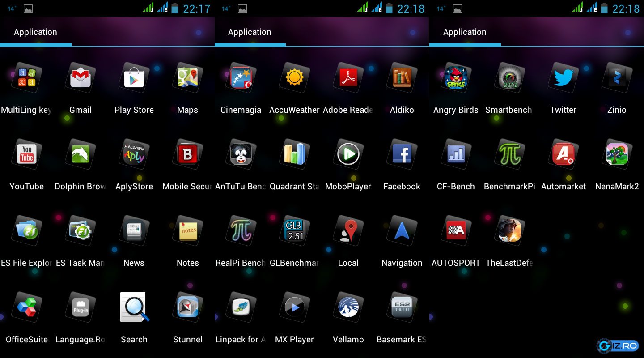
Task: Open Adobe Reader
Action: click(348, 77)
